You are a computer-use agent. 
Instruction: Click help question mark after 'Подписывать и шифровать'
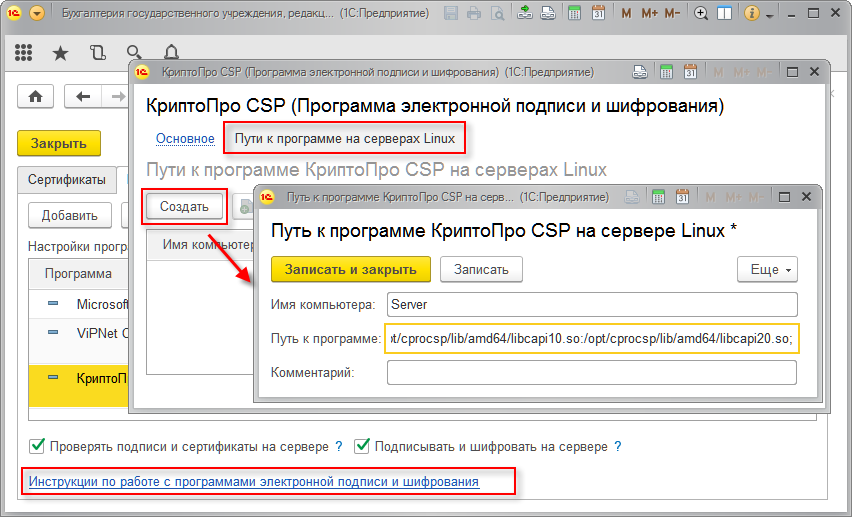pos(618,446)
